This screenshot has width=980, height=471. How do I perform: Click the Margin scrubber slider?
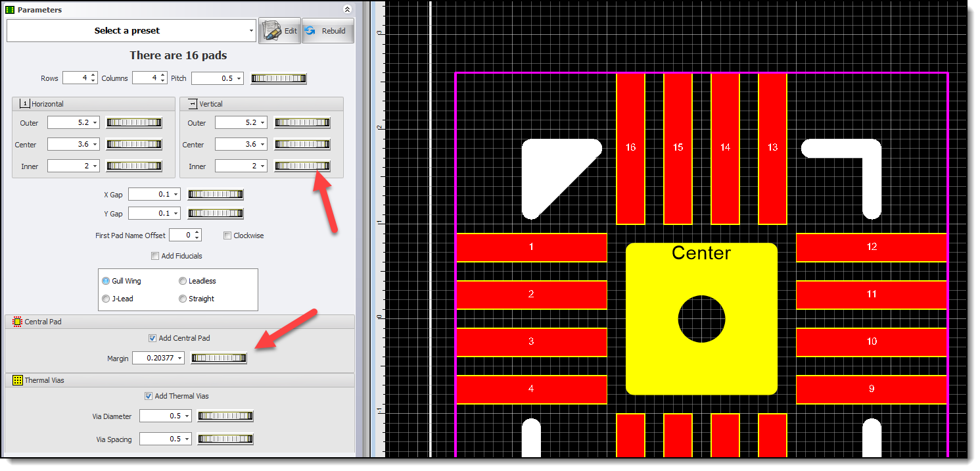(x=219, y=358)
